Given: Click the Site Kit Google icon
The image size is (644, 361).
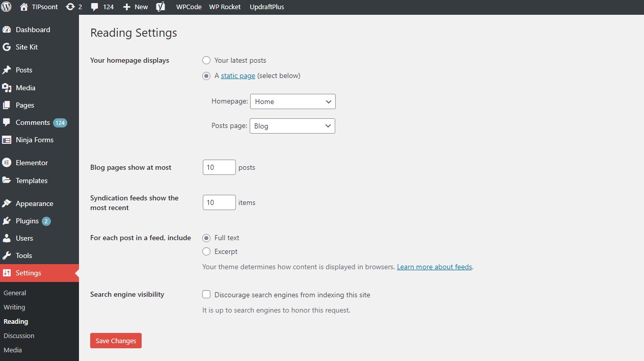Looking at the screenshot, I should [7, 47].
